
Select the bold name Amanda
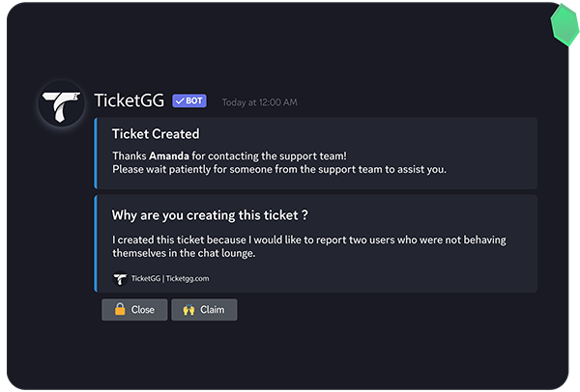coord(168,155)
